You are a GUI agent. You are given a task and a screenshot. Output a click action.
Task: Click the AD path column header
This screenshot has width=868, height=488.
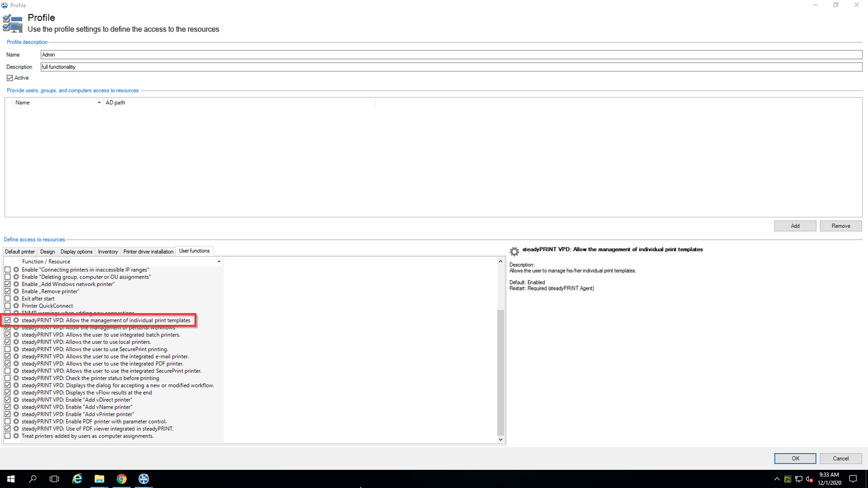(x=239, y=103)
